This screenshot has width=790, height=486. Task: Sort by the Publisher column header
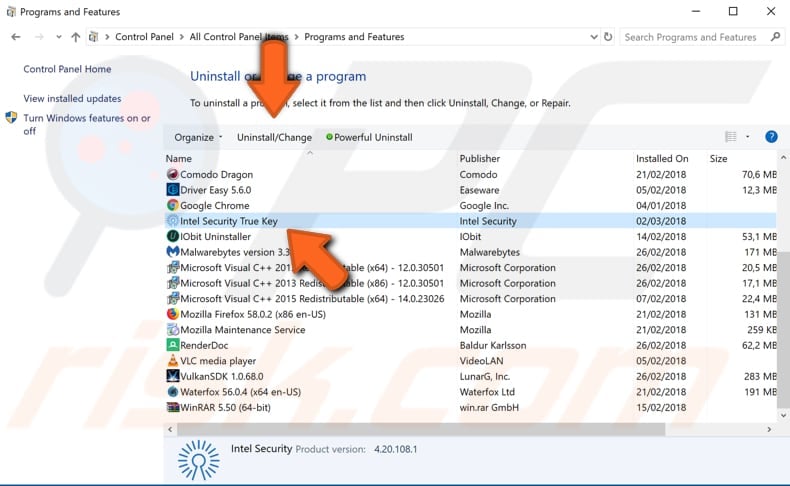tap(480, 159)
